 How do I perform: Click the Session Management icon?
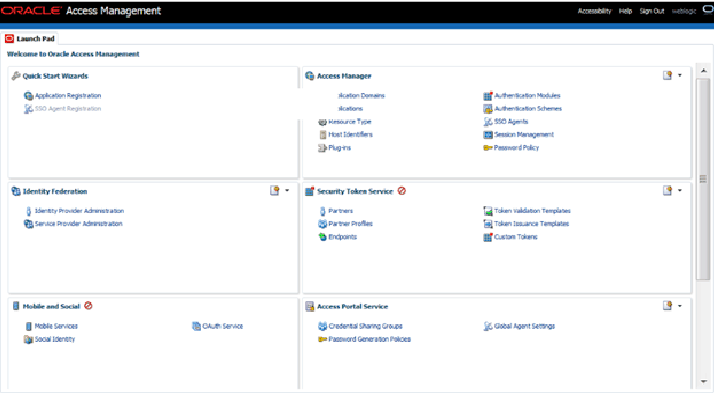point(488,135)
